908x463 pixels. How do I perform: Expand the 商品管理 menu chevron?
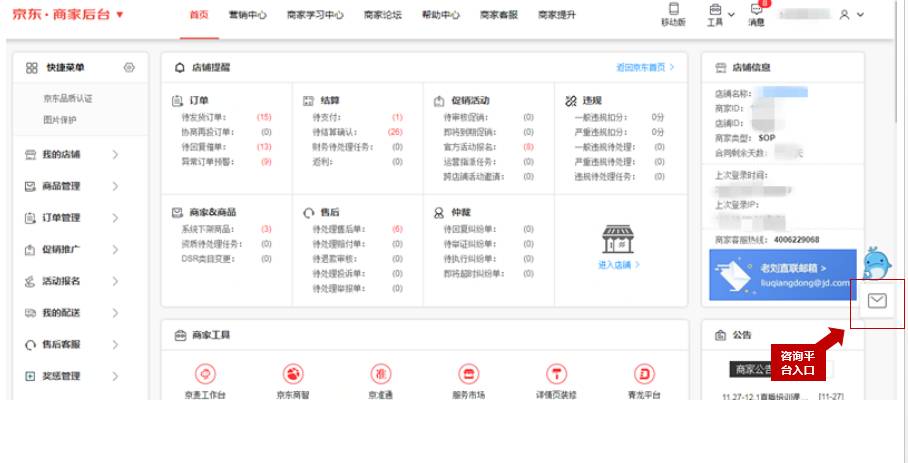coord(115,186)
